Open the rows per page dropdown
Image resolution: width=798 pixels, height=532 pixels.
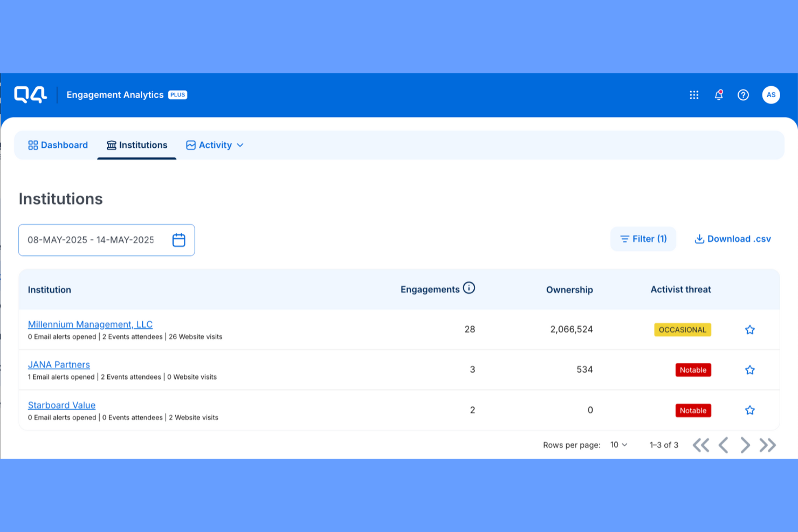[x=618, y=445]
